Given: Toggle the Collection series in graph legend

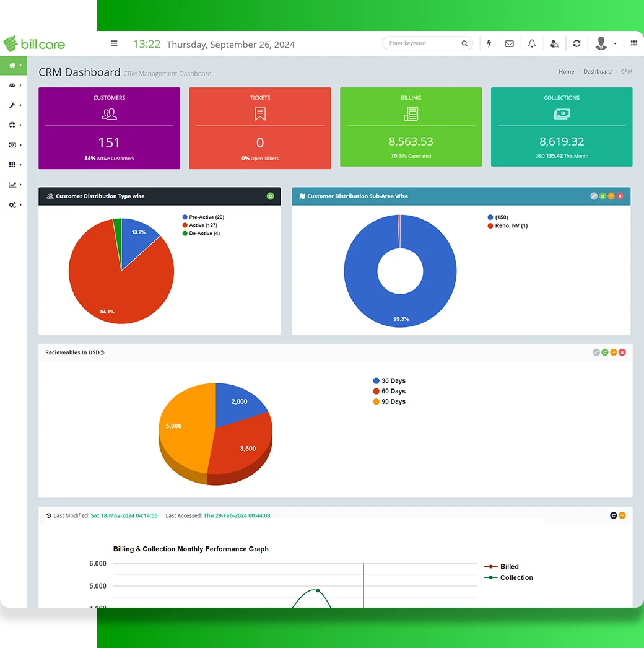Looking at the screenshot, I should [516, 577].
